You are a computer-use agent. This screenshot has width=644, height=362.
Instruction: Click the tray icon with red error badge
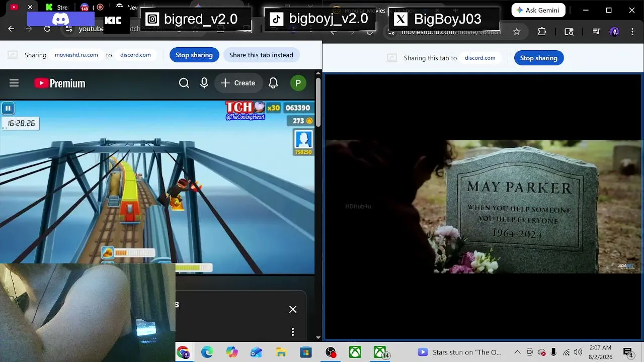(x=542, y=352)
